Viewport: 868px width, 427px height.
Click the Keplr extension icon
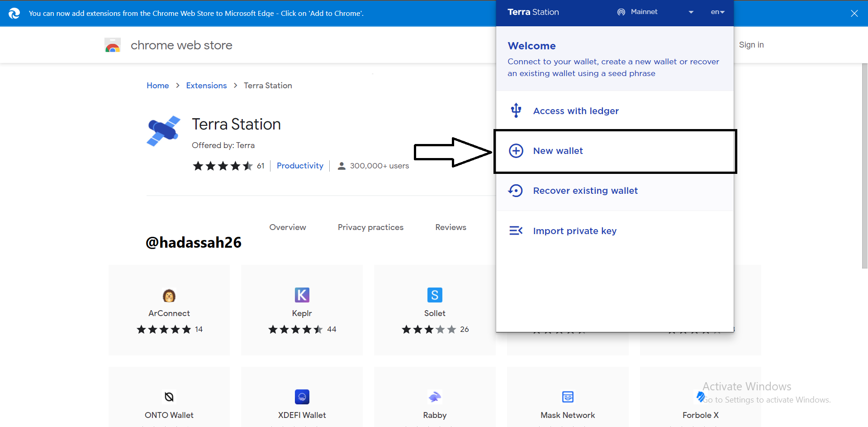click(x=302, y=295)
